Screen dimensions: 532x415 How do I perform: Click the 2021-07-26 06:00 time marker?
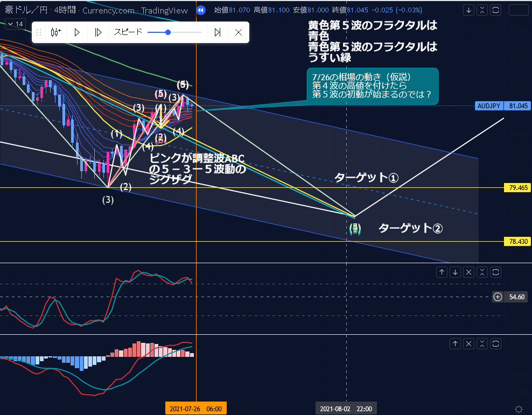(x=196, y=409)
